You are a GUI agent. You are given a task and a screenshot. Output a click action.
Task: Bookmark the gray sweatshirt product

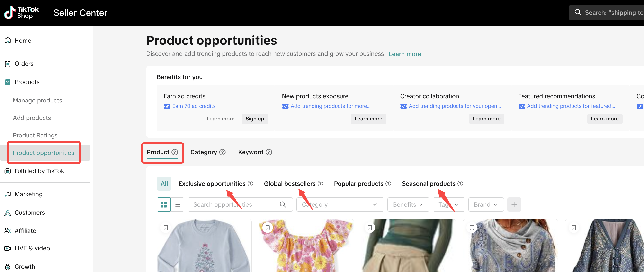click(x=166, y=228)
